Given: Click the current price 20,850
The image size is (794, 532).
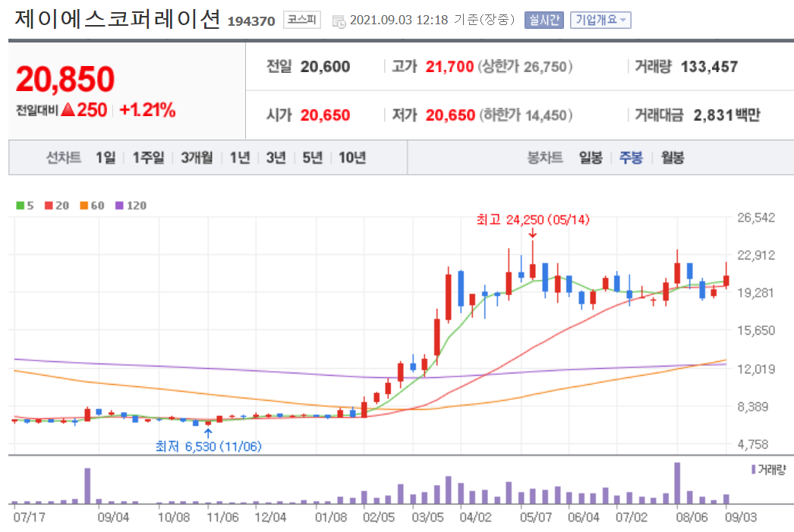Looking at the screenshot, I should coord(65,80).
